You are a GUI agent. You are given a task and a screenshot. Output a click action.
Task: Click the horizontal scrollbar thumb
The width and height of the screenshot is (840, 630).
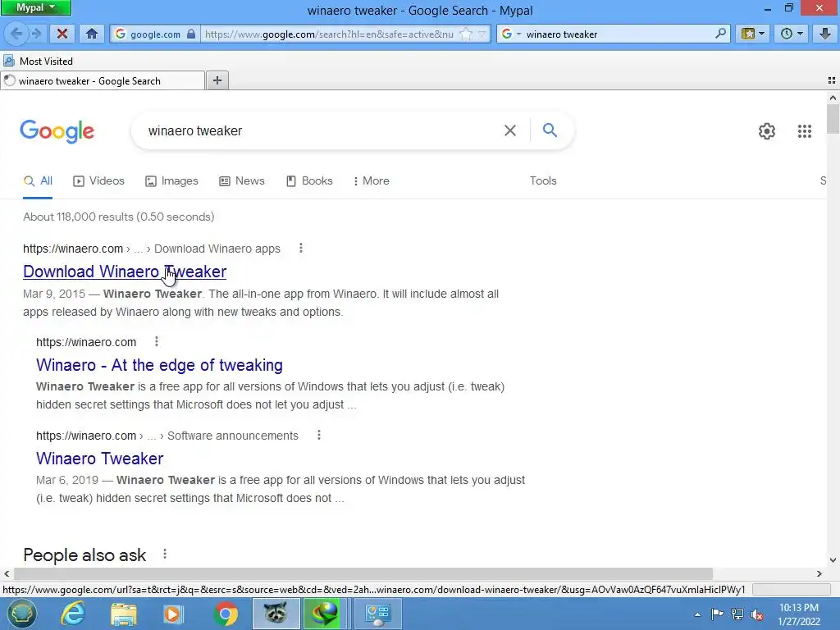[x=363, y=573]
